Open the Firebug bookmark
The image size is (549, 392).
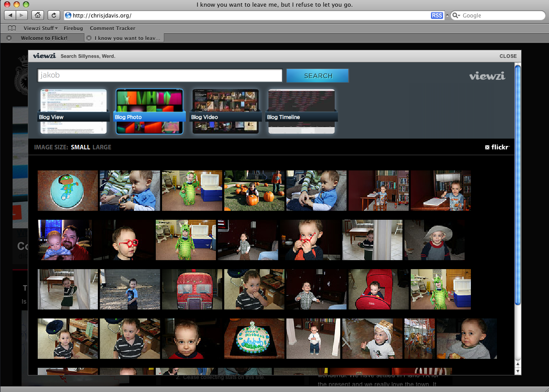coord(73,28)
